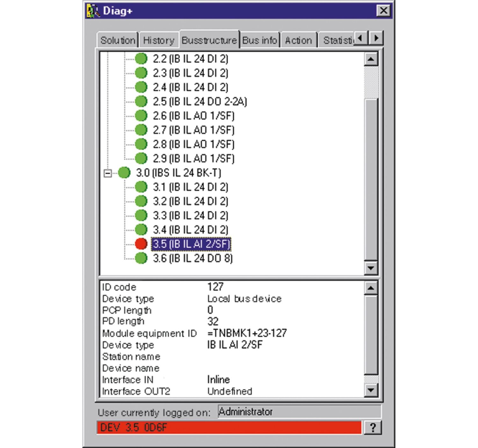
Task: Click the Diag+ application icon in title bar
Action: click(x=93, y=11)
